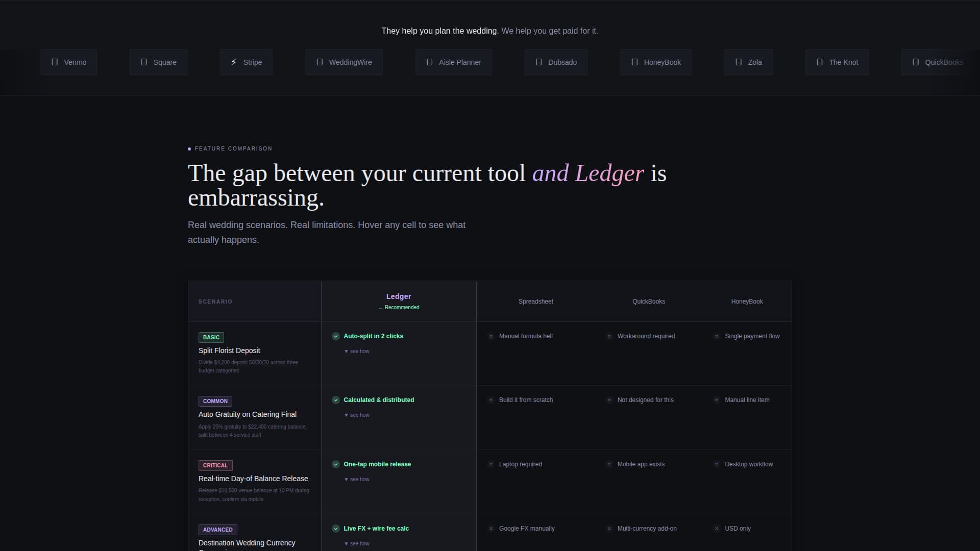Screen dimensions: 980x551
Task: Click the x icon beside USD only
Action: (x=717, y=529)
